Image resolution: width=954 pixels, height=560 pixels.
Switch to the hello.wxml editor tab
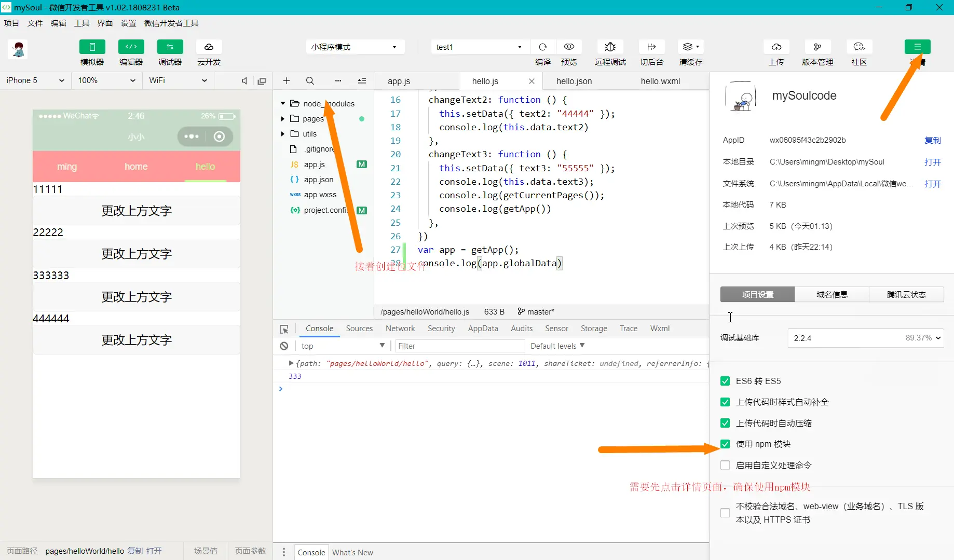point(660,81)
